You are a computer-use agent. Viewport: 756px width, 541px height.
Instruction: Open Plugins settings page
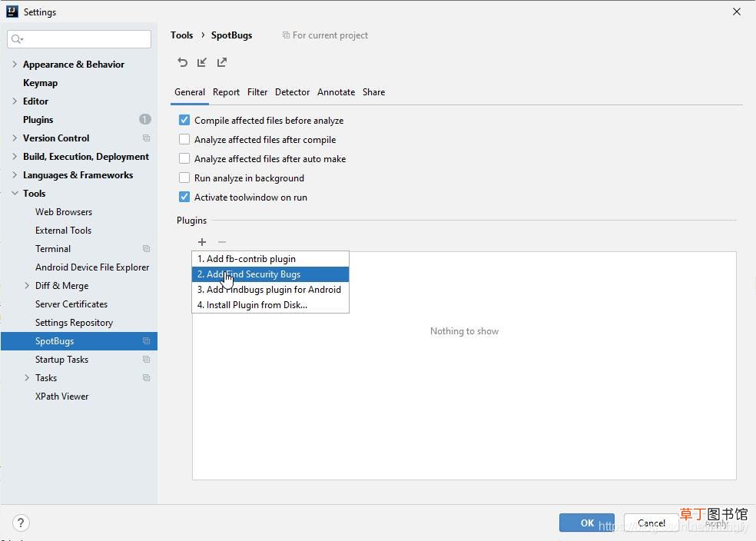pyautogui.click(x=38, y=120)
